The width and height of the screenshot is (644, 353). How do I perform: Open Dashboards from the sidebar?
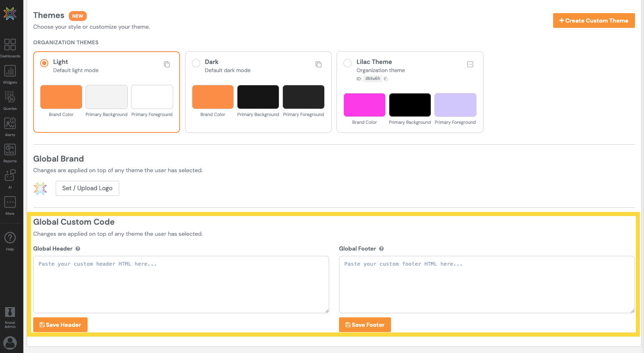point(10,45)
